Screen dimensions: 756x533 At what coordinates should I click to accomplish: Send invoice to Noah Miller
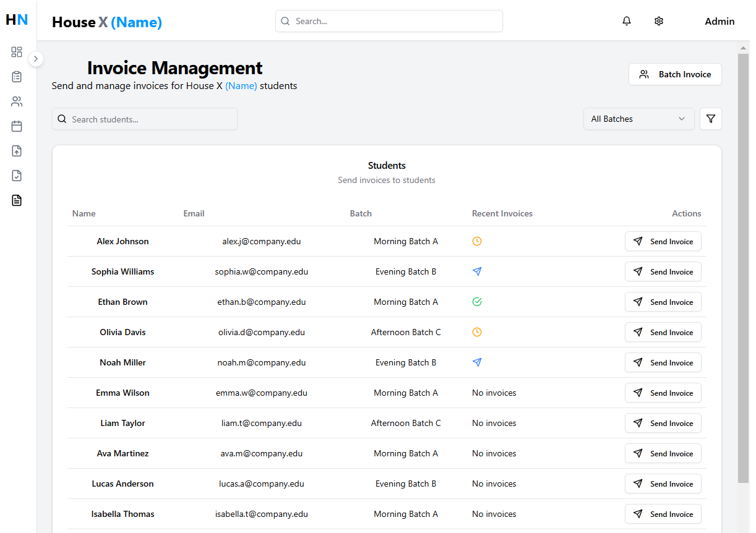coord(663,362)
